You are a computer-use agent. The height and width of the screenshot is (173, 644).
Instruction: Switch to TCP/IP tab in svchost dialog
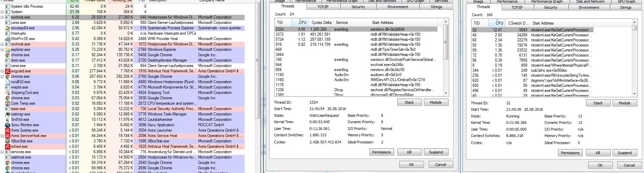coord(323,7)
